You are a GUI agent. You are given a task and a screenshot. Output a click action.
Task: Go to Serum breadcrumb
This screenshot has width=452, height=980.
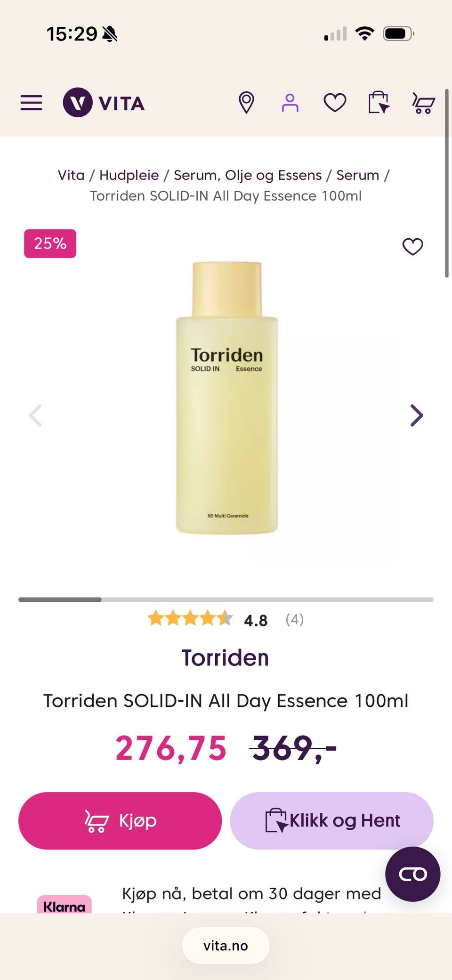coord(357,175)
